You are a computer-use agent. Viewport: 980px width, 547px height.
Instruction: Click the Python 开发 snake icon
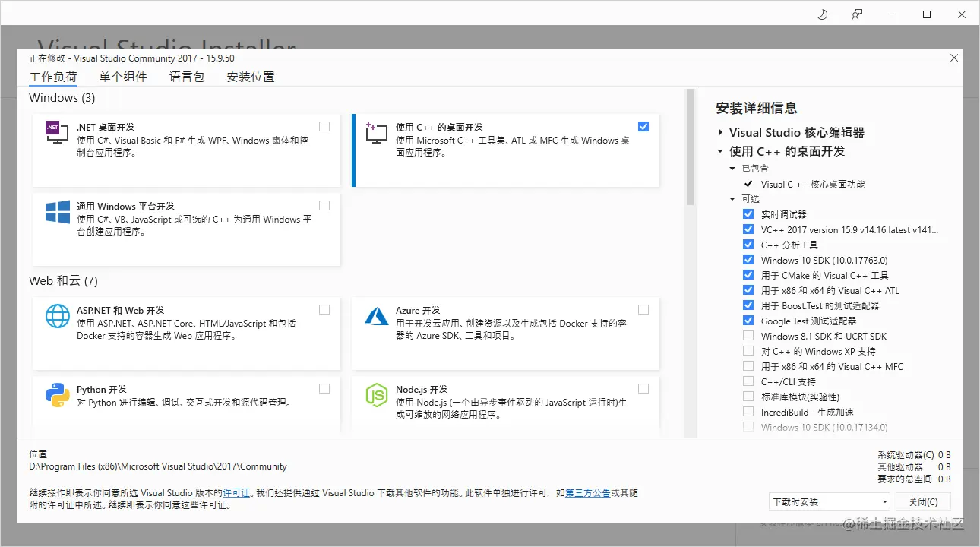(x=57, y=396)
